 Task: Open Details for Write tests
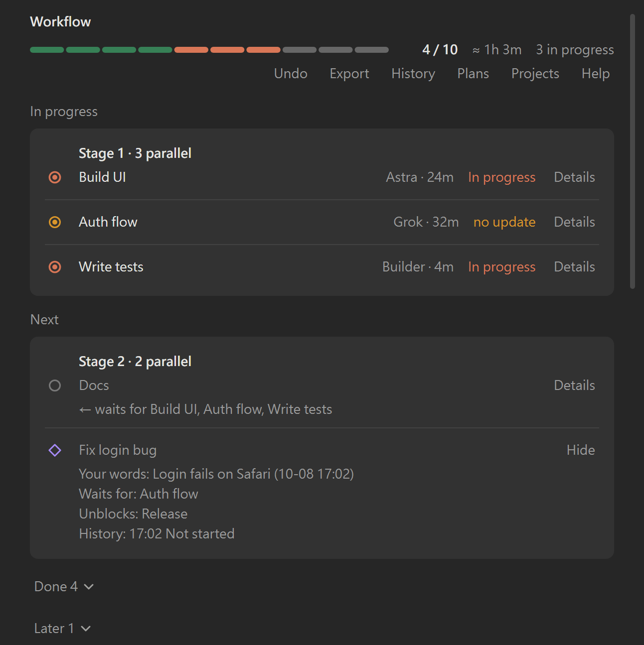coord(575,267)
